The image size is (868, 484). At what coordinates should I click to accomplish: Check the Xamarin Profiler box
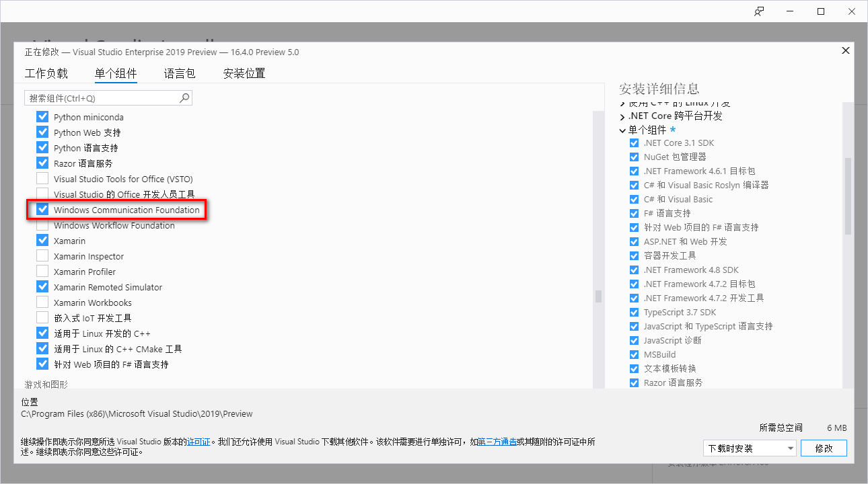point(42,272)
